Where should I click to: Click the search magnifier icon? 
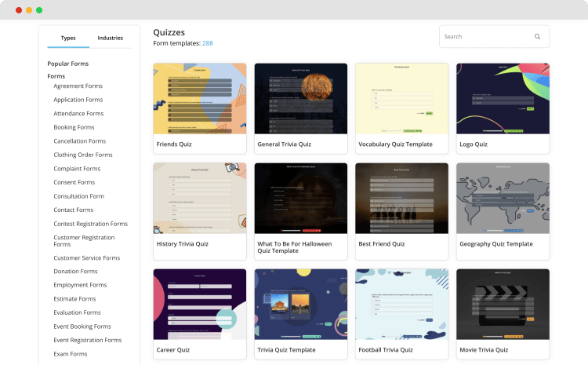(537, 36)
